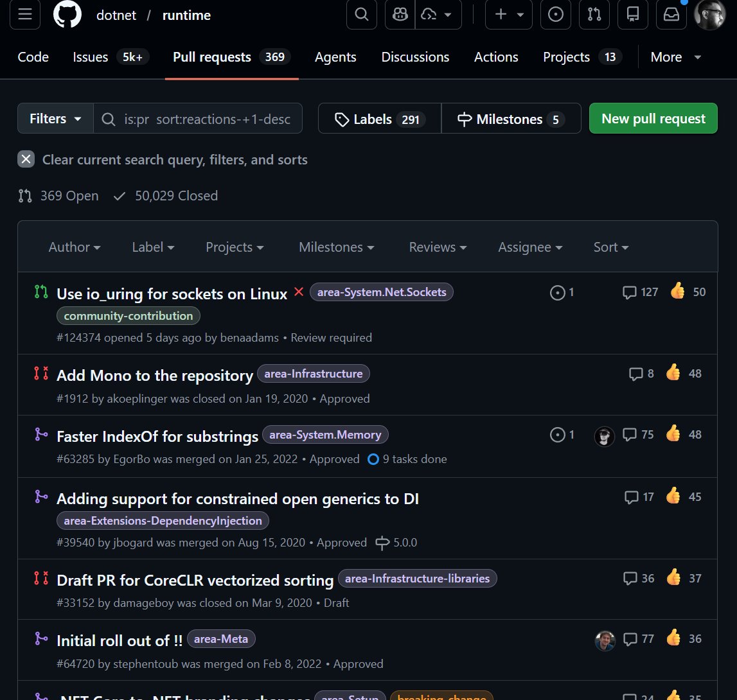Open 36 comments on vectorized sorting PR
This screenshot has height=700, width=737.
(x=639, y=579)
